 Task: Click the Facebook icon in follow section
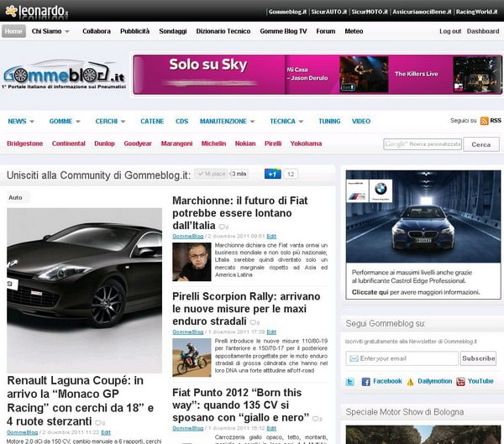366,381
